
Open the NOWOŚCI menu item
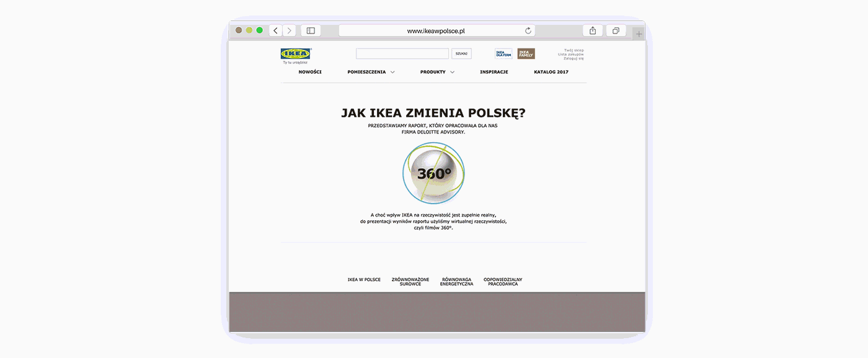click(310, 72)
